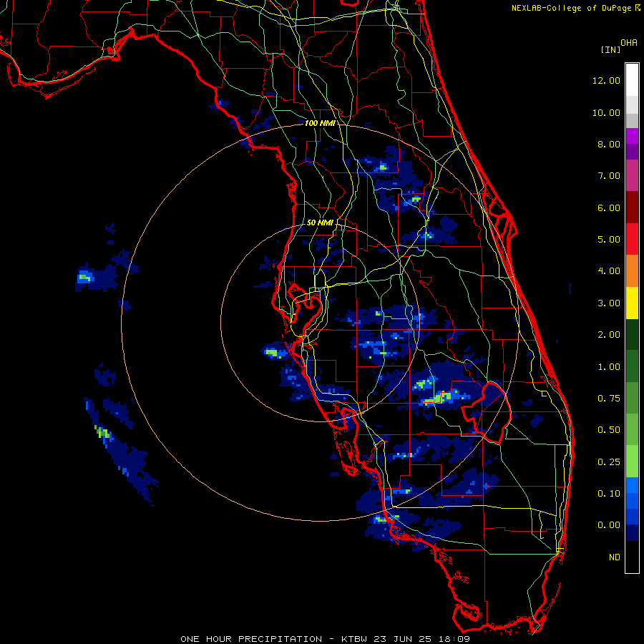This screenshot has width=644, height=644.
Task: Click the 6.00 legend value
Action: 609,208
